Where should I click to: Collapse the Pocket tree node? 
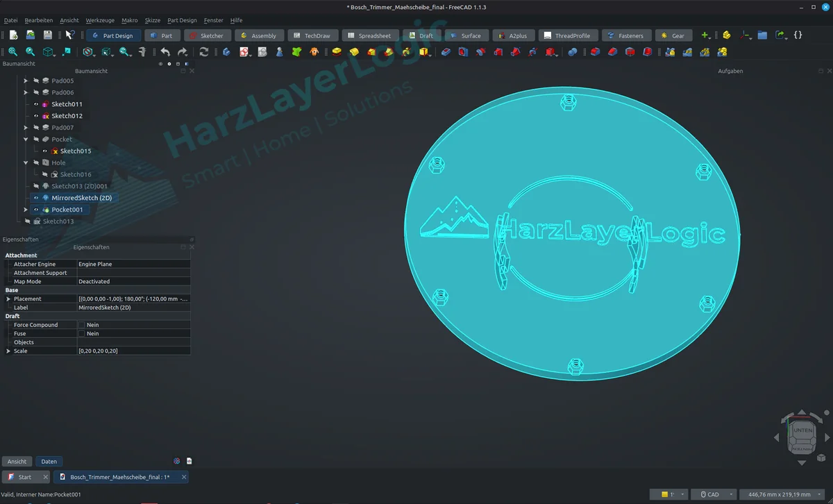[x=26, y=139]
